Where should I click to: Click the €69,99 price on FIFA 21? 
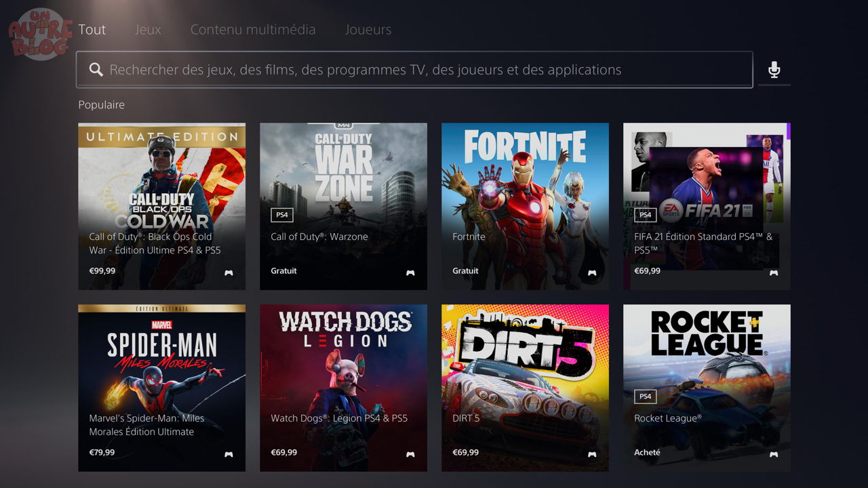pos(648,271)
